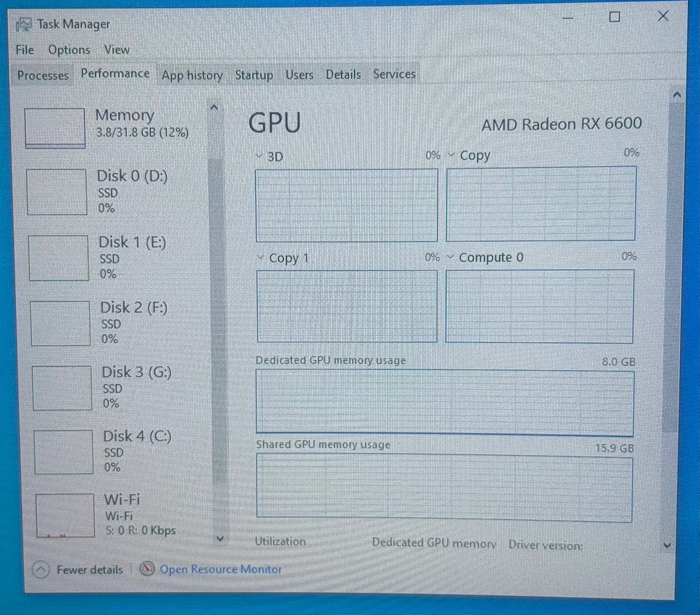700x615 pixels.
Task: Click the Copy 1 utilization graph
Action: (x=347, y=306)
